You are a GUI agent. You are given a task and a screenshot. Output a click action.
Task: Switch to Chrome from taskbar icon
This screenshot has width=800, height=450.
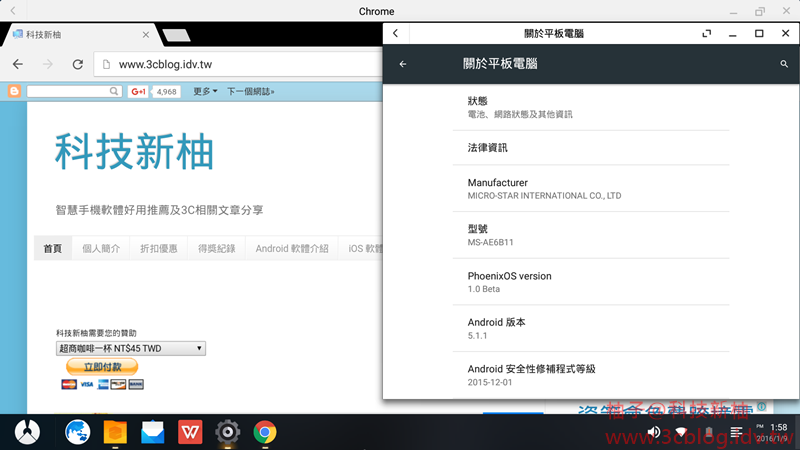point(265,432)
